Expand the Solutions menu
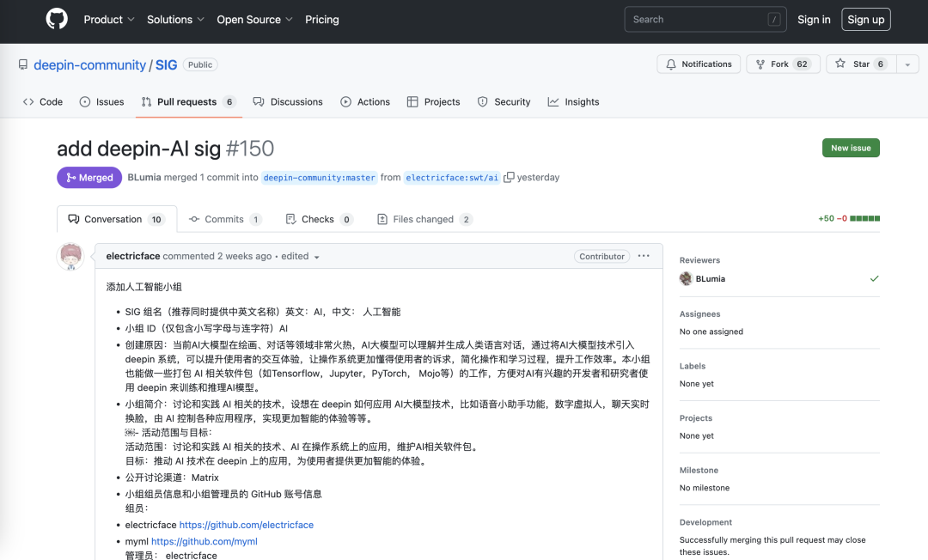 coord(175,20)
